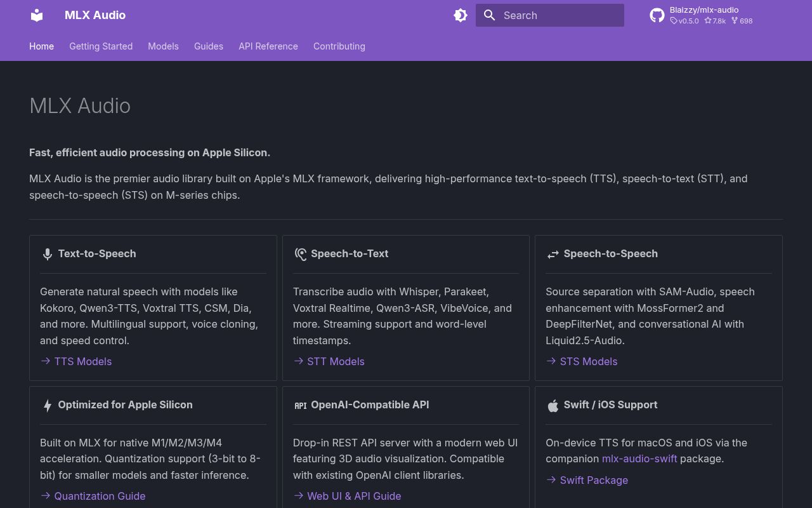Switch to the Getting Started tab
Image resolution: width=812 pixels, height=508 pixels.
coord(101,46)
